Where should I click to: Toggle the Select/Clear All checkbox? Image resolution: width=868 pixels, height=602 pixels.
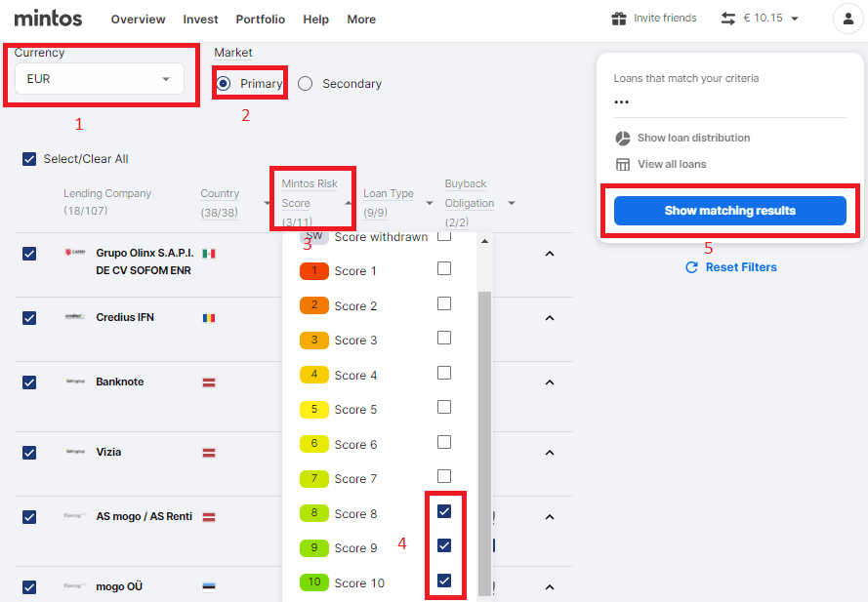pyautogui.click(x=29, y=159)
